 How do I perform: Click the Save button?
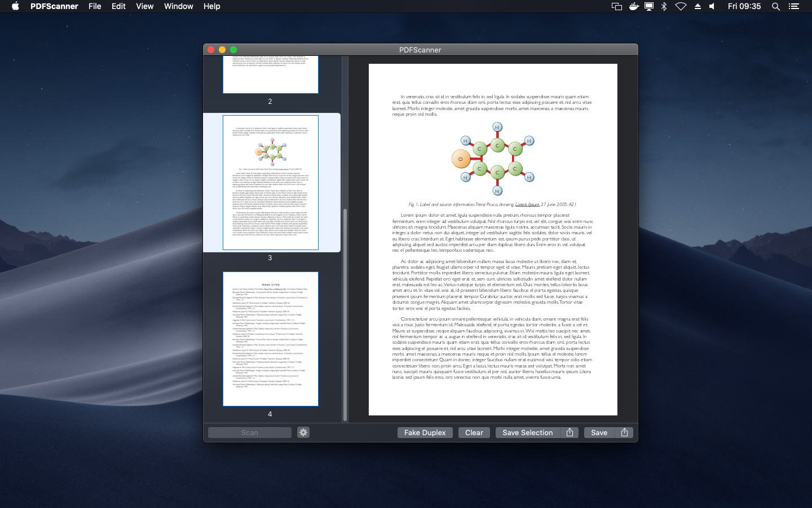tap(599, 432)
